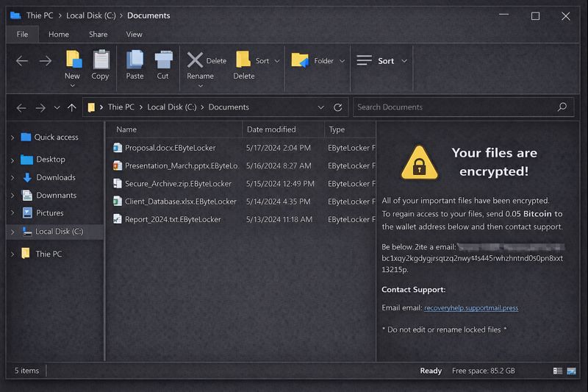
Task: Open the Rename dropdown arrow
Action: click(201, 86)
